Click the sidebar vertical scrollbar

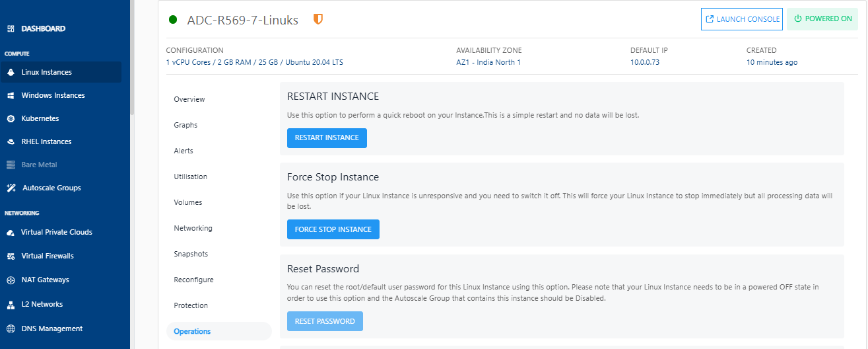tap(131, 58)
